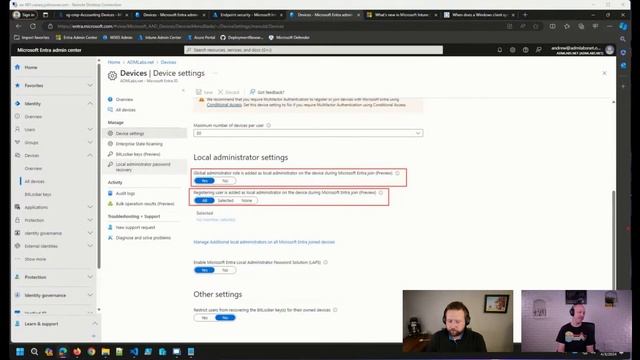640x360 pixels.
Task: Expand External Identities chevron
Action: [90, 246]
